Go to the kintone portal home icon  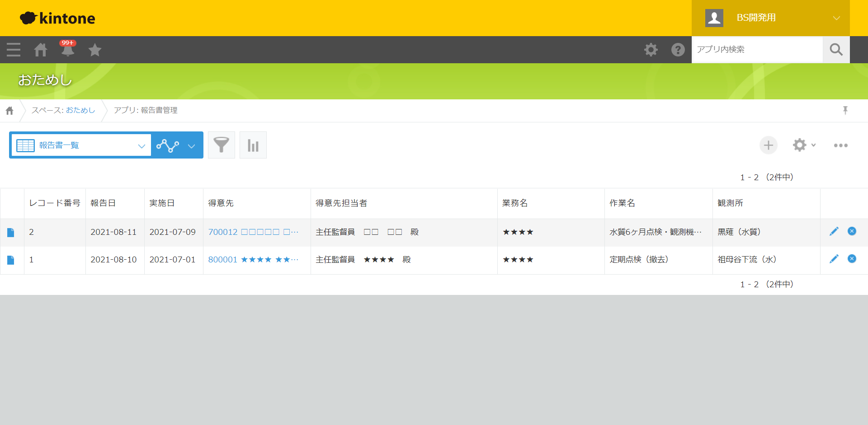(41, 50)
